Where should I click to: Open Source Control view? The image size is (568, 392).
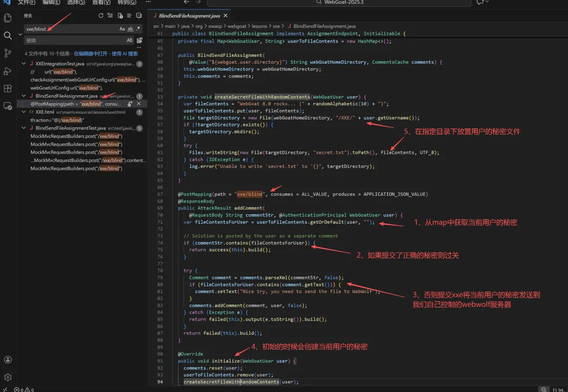[x=7, y=53]
